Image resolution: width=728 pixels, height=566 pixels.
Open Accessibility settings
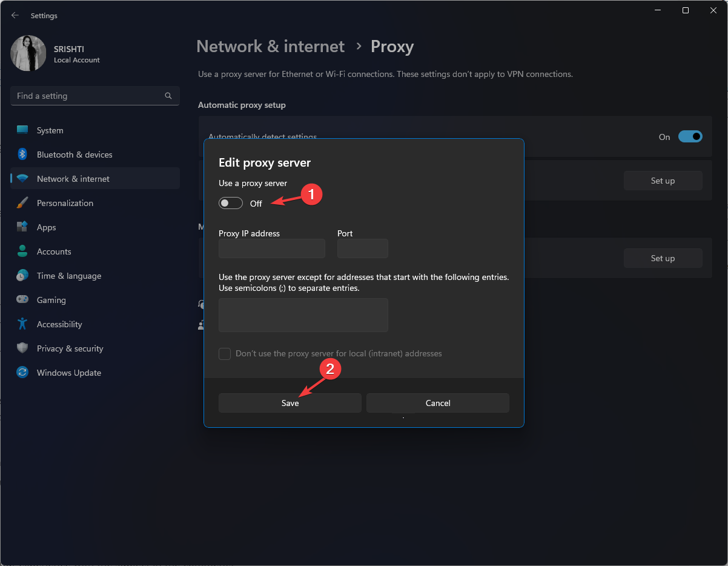coord(59,324)
